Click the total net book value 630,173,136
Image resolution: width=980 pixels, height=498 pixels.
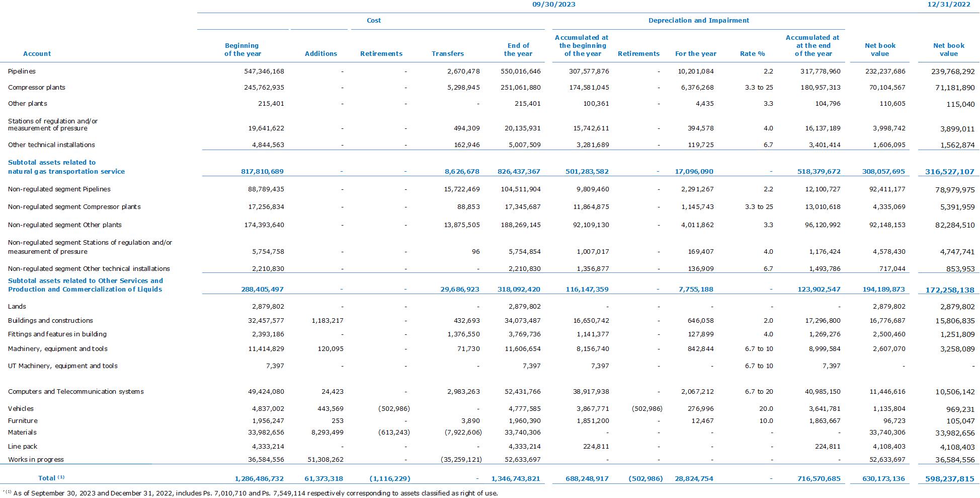tap(883, 479)
